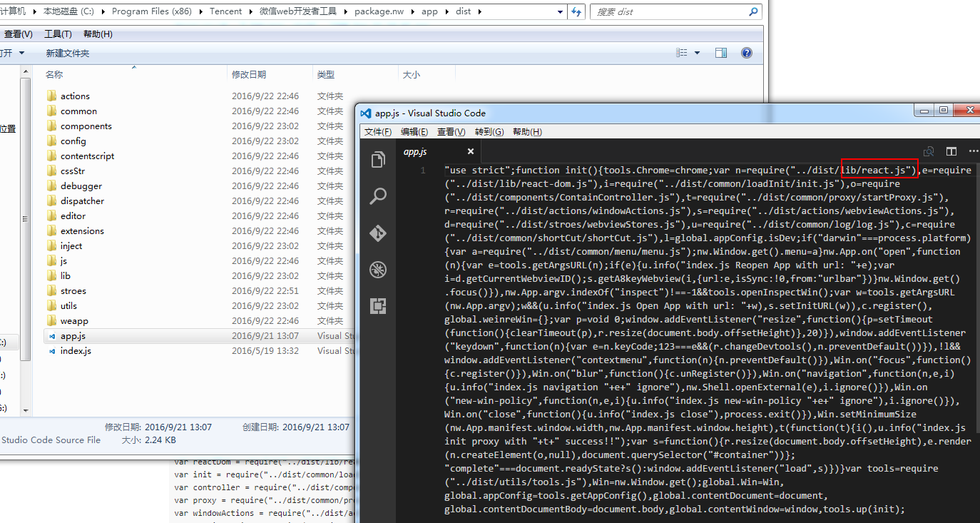Click the split editor icon

pyautogui.click(x=951, y=151)
